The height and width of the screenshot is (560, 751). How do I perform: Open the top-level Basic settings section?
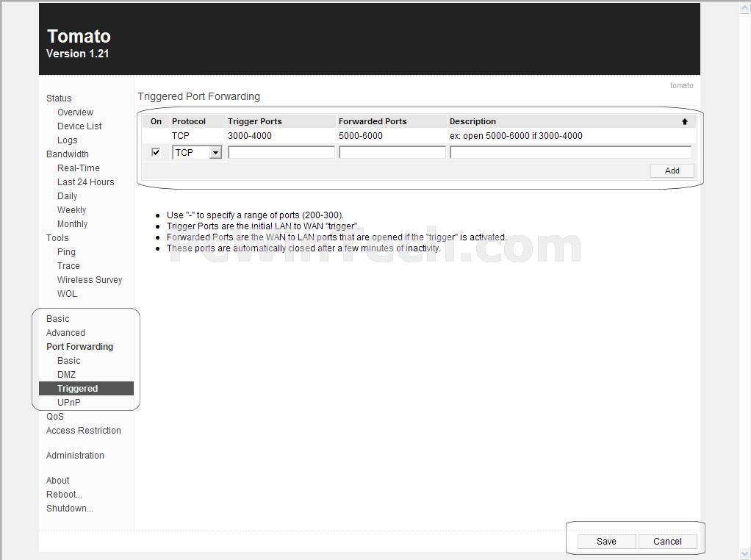coord(58,318)
